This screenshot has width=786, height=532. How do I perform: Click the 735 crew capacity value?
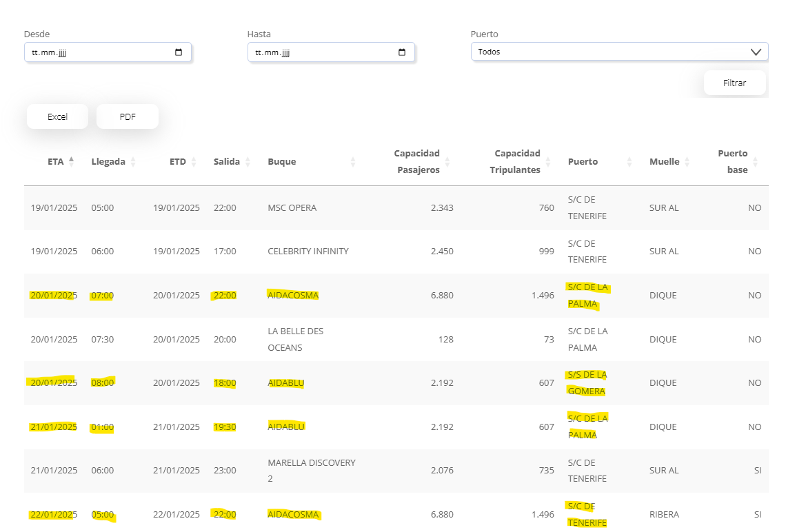pos(546,471)
